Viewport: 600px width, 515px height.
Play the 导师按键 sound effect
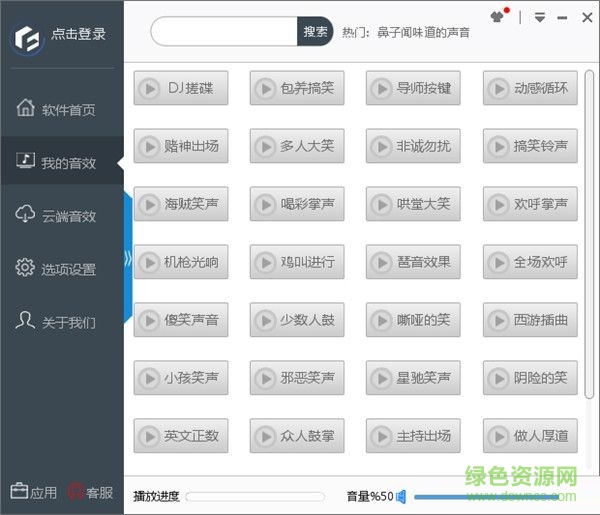(413, 88)
